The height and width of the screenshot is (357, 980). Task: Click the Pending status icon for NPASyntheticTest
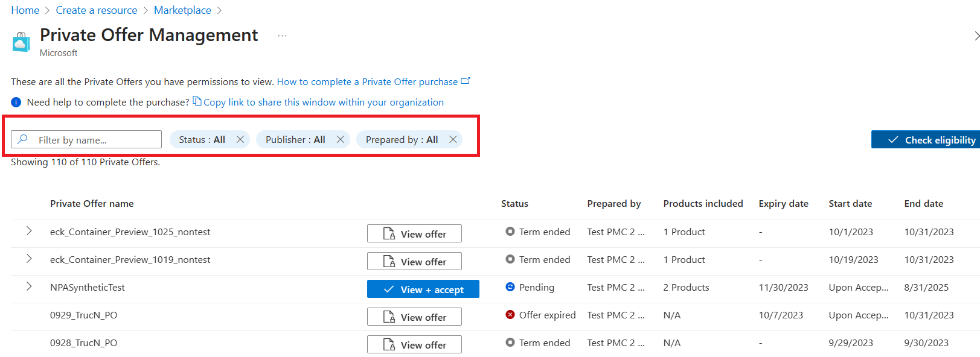[510, 287]
